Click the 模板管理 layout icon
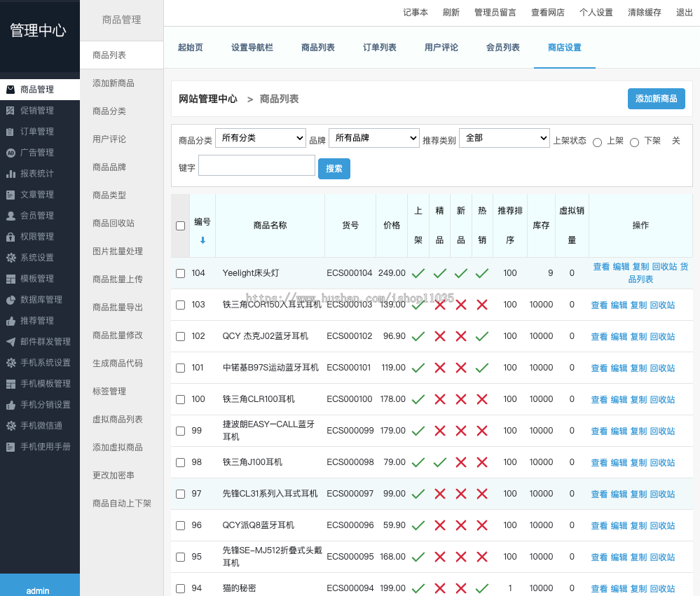This screenshot has height=596, width=700. [11, 279]
